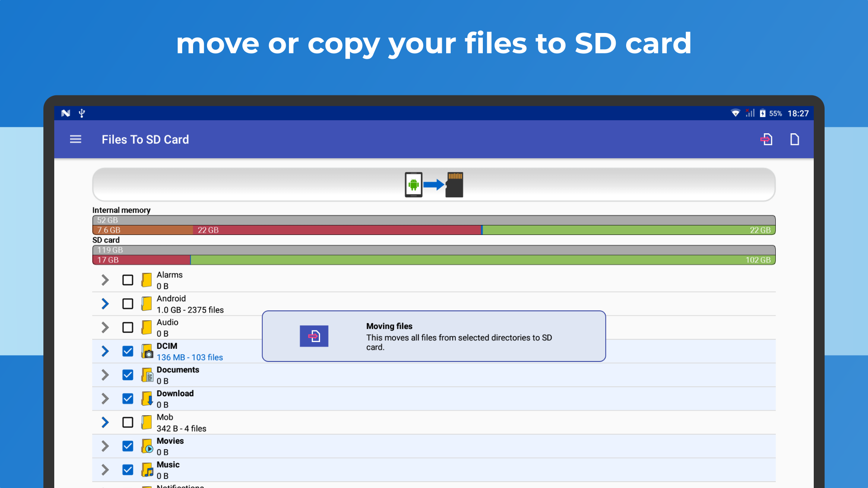The image size is (868, 488).
Task: Click the 'Files To SD Card' title
Action: coord(145,140)
